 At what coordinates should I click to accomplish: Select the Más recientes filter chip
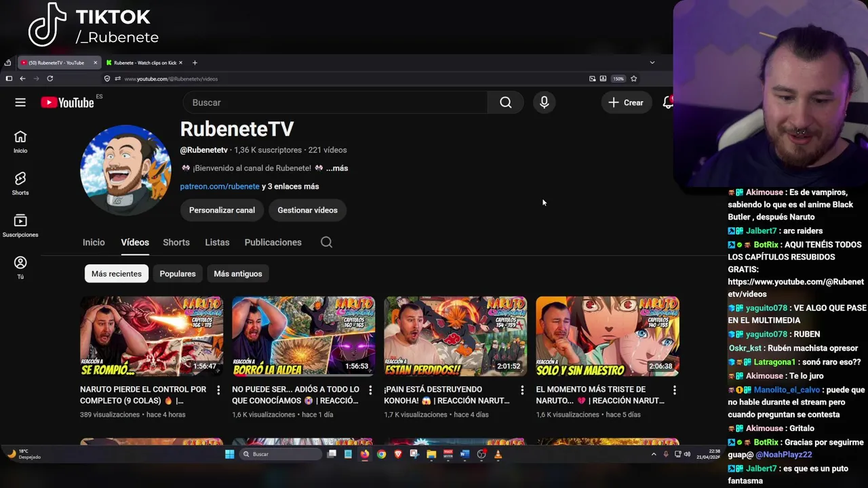(x=117, y=274)
